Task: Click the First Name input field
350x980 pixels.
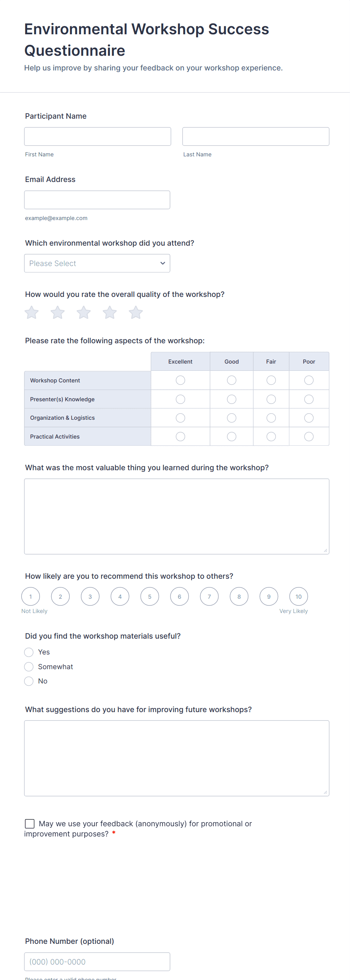Action: pyautogui.click(x=97, y=136)
